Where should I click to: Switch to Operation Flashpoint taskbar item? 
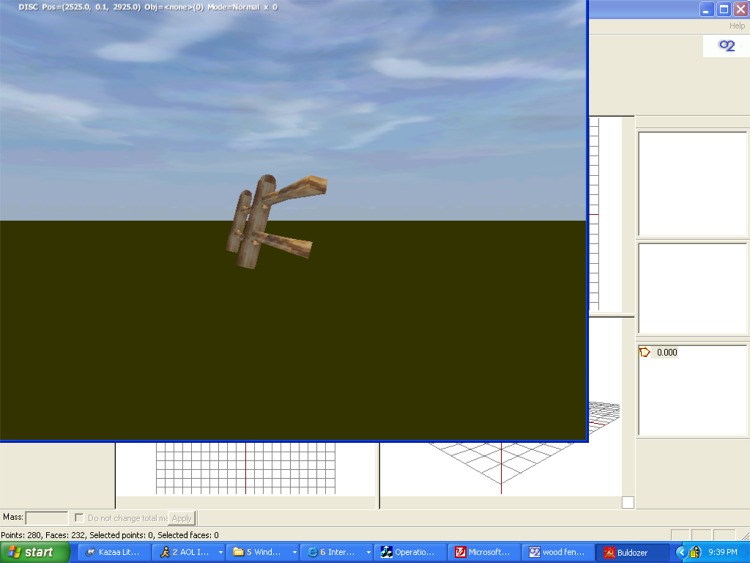pos(409,552)
